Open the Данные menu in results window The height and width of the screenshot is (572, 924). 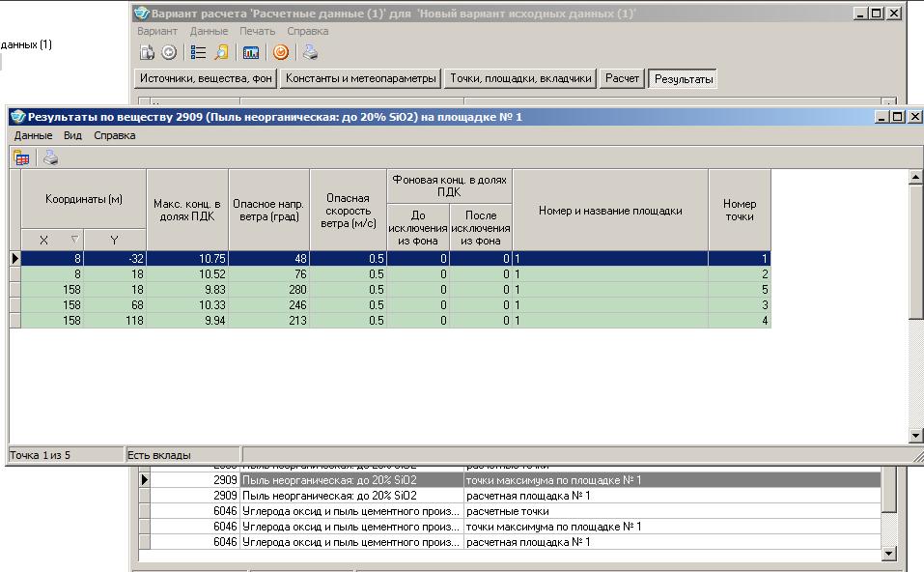33,135
